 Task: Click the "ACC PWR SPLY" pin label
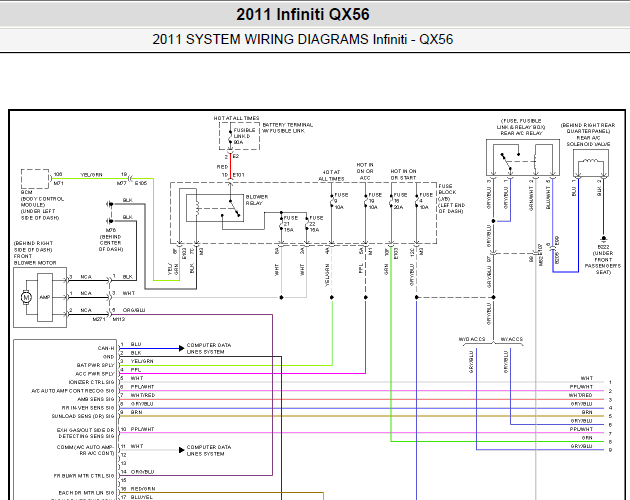coord(95,374)
